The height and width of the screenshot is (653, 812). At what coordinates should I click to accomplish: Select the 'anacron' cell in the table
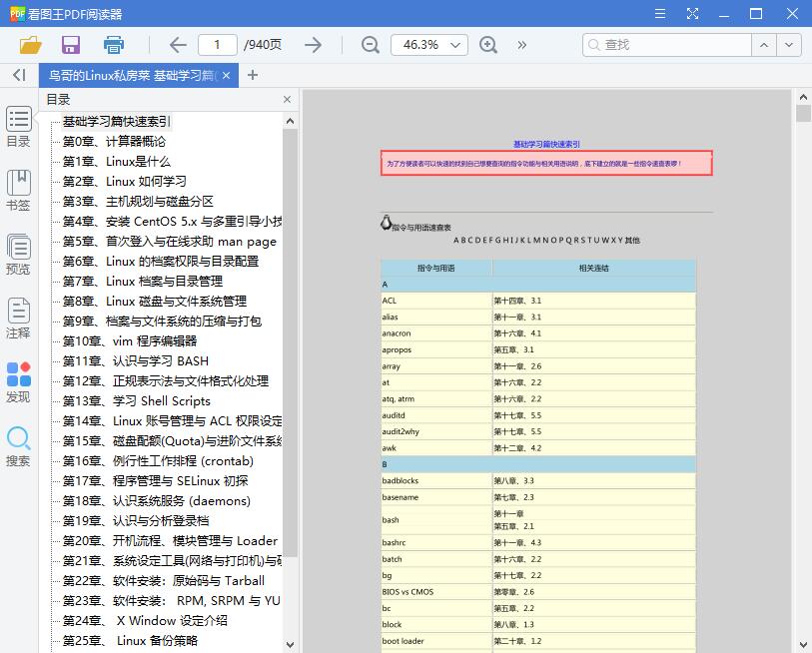click(x=436, y=333)
